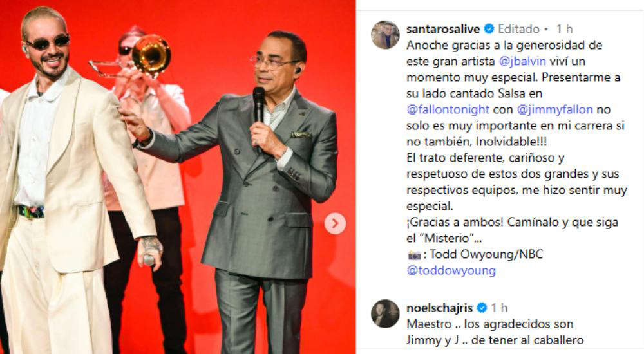Open the @jbalvin mention
Viewport: 644px width, 354px height.
click(x=522, y=61)
